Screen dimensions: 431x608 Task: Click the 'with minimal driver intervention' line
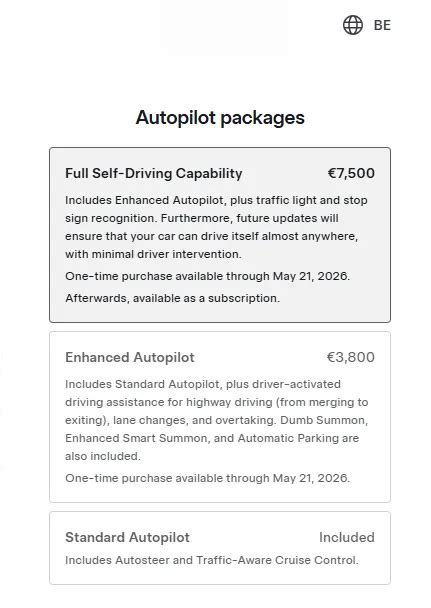[x=153, y=254]
